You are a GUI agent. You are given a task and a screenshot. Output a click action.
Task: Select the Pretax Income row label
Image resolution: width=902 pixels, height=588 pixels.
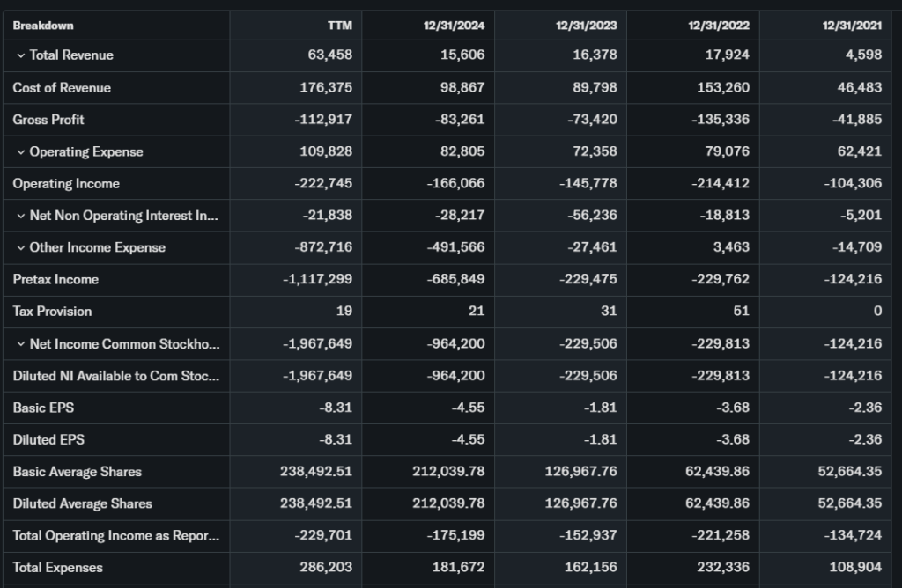tap(55, 280)
